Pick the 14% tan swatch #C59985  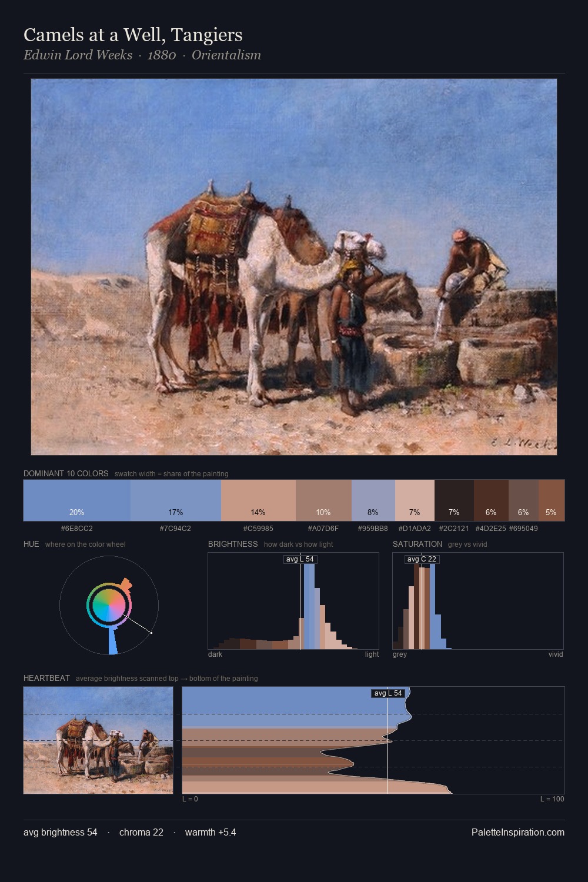(x=258, y=500)
